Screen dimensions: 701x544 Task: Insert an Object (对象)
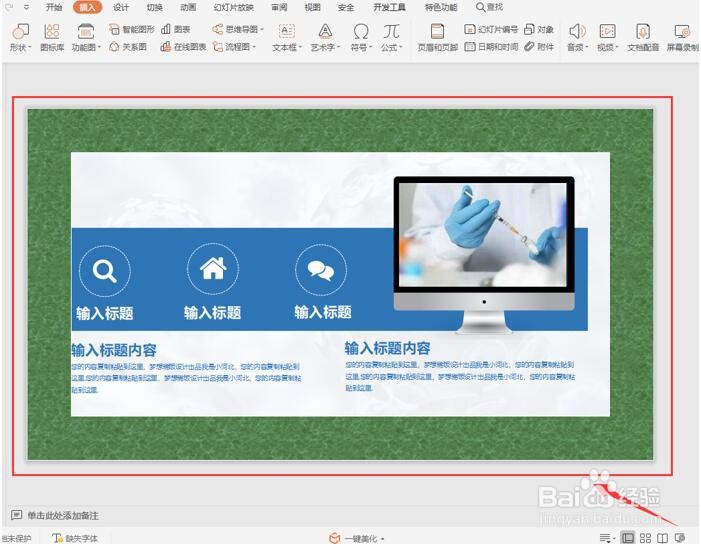539,30
